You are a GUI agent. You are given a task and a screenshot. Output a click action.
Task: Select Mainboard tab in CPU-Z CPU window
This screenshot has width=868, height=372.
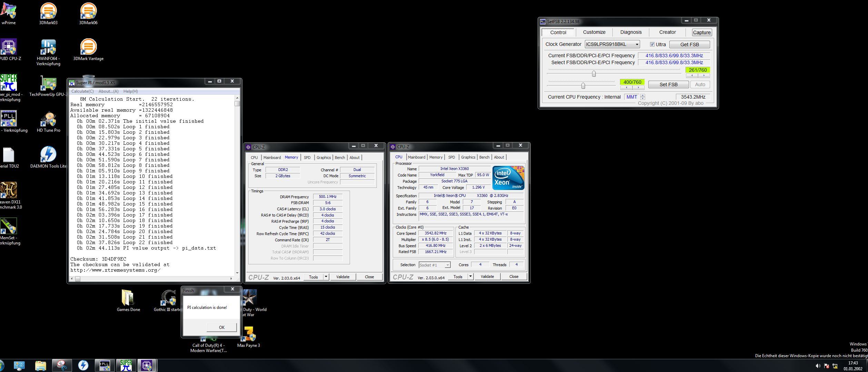416,157
